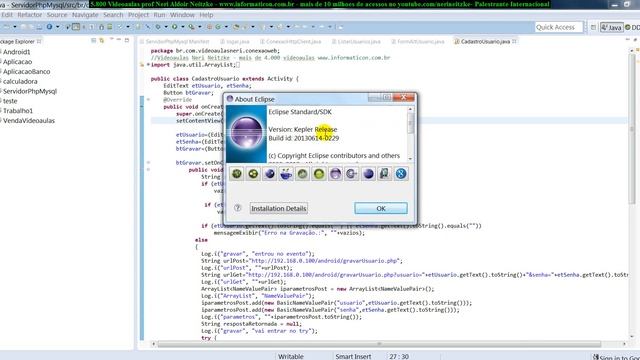Expand the folded import statements

(148, 64)
